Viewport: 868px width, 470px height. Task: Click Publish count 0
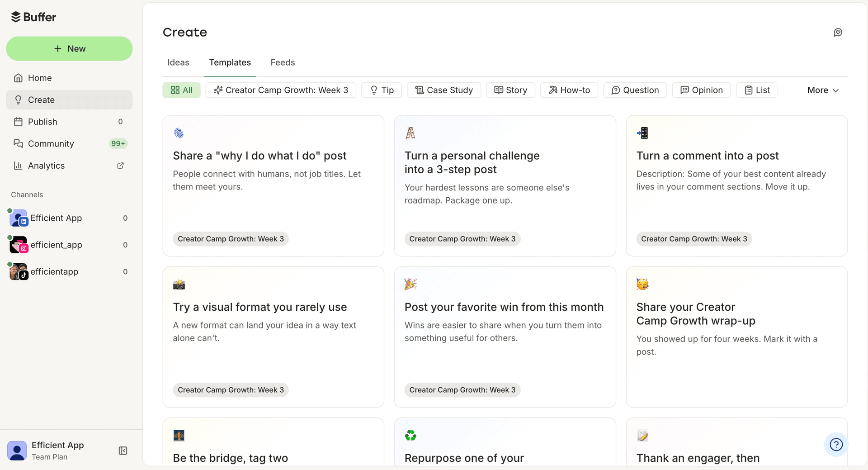click(120, 122)
